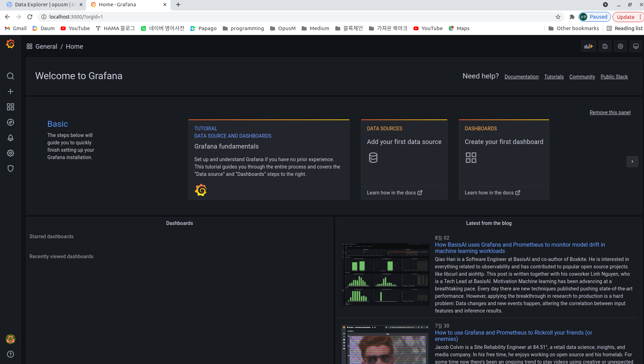Open the Daum bookmark
This screenshot has width=644, height=364.
(x=43, y=28)
